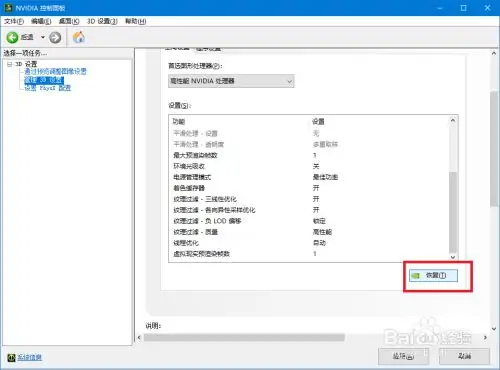500x370 pixels.
Task: Click settings list scroll-down arrow
Action: pos(453,257)
